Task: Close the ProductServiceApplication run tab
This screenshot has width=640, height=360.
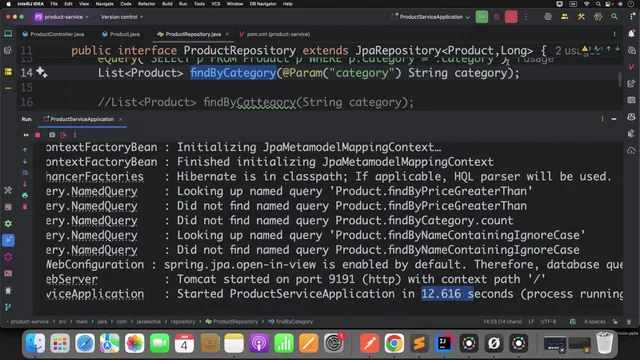Action: [x=120, y=119]
